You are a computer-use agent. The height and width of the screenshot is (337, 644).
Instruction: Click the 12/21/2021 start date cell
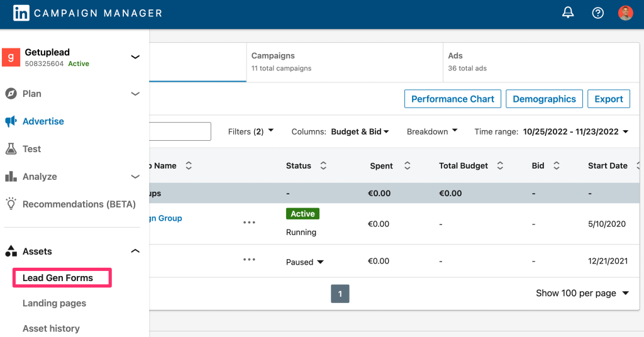(x=608, y=261)
